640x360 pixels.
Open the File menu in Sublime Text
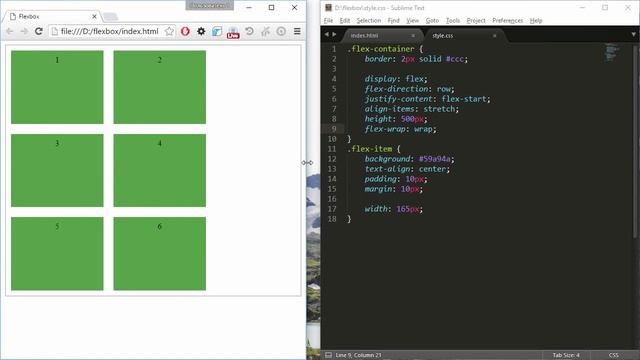click(x=328, y=20)
